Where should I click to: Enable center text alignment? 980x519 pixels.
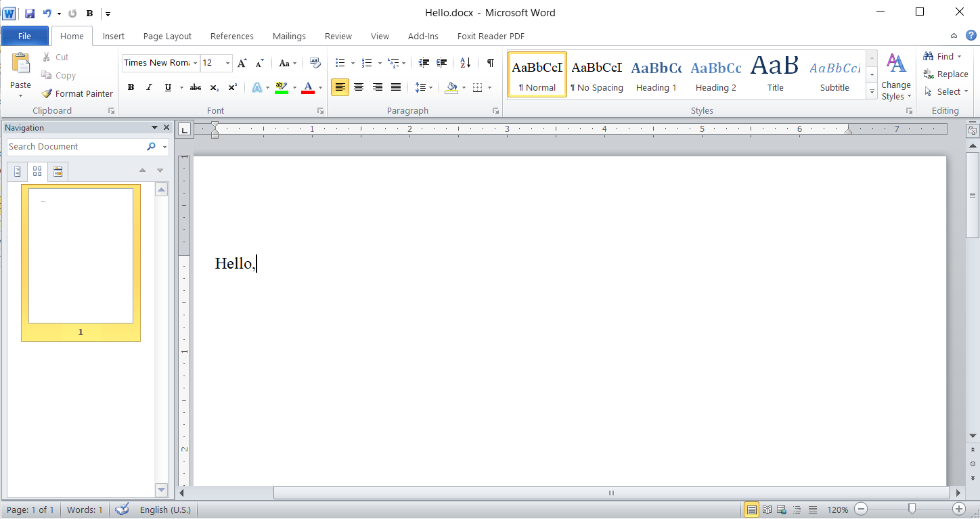coord(359,87)
